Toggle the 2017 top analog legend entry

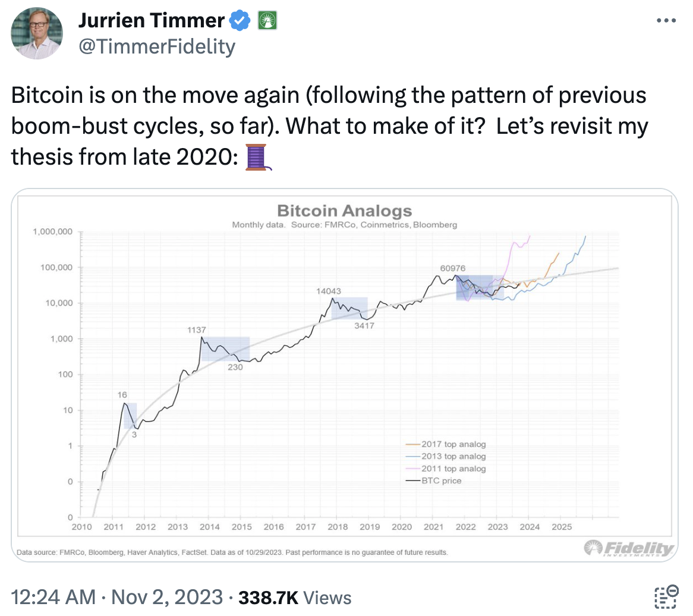point(452,444)
